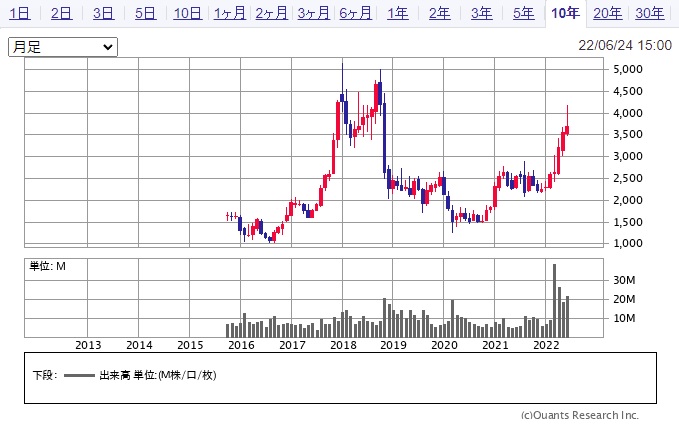
Task: Click the 2018 year axis label
Action: coord(343,345)
